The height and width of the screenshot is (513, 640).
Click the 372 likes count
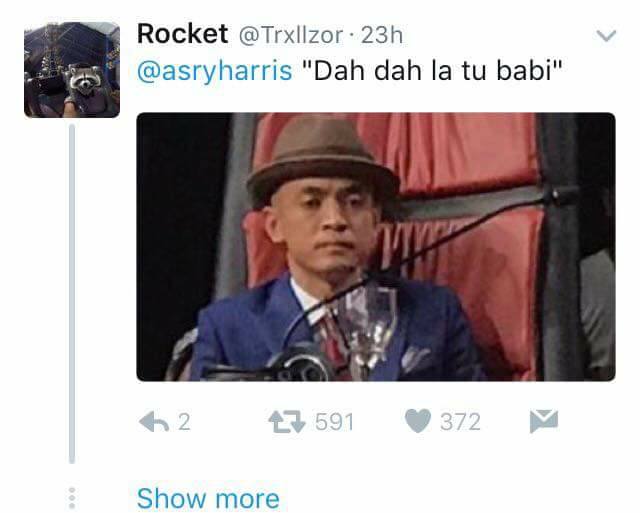click(x=460, y=422)
